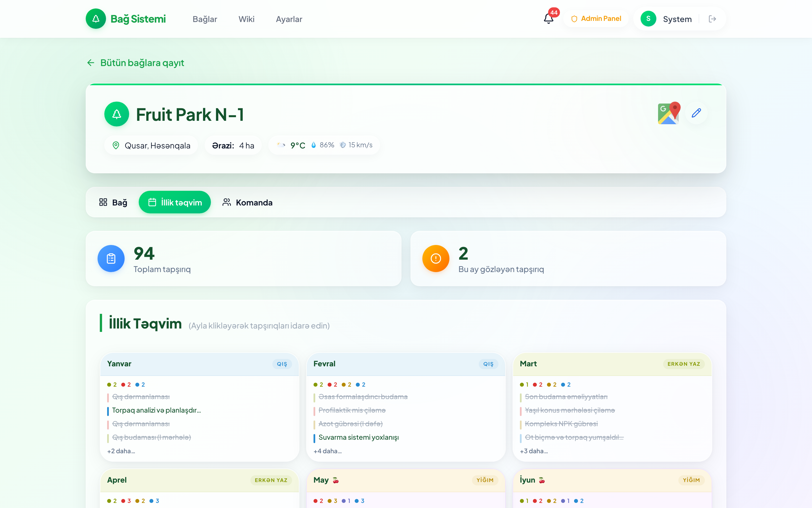Open the Aprel month card

pos(200,489)
